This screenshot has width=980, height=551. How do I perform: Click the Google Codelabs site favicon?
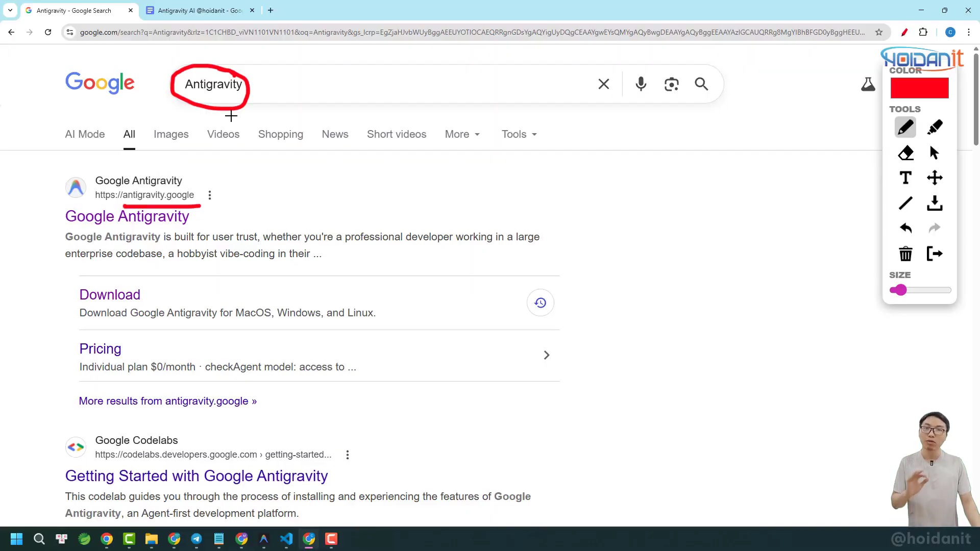(x=76, y=447)
